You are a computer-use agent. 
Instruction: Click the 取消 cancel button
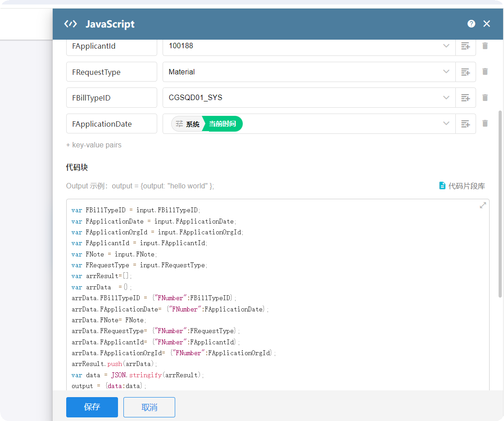pyautogui.click(x=149, y=407)
